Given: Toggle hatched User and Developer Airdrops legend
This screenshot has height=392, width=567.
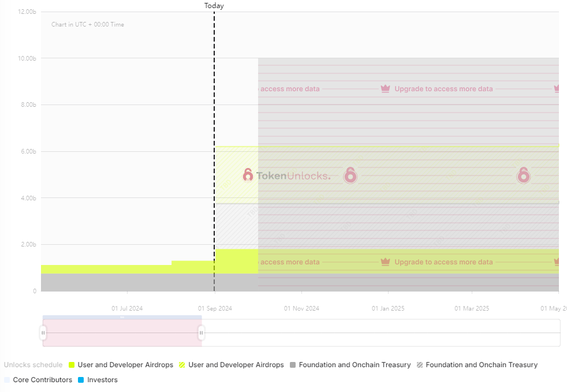Looking at the screenshot, I should [232, 365].
